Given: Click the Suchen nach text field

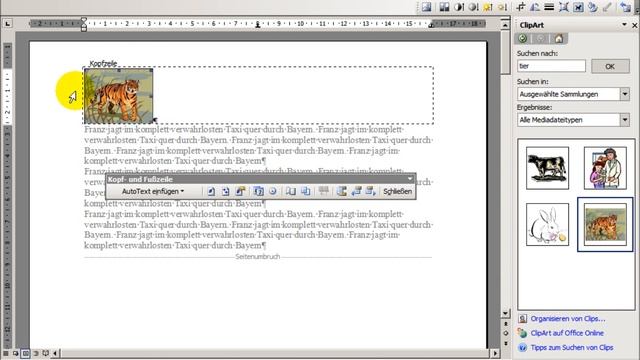Looking at the screenshot, I should point(551,66).
